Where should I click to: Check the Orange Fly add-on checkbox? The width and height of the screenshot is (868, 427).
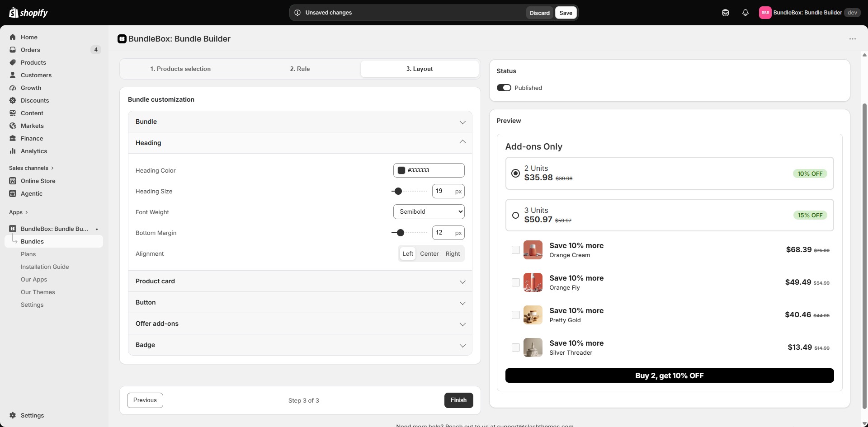pyautogui.click(x=515, y=282)
